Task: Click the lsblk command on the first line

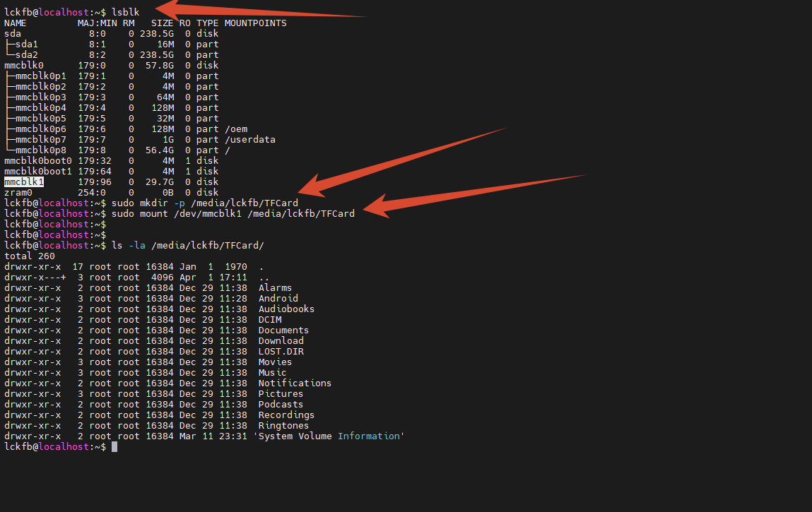Action: point(126,12)
